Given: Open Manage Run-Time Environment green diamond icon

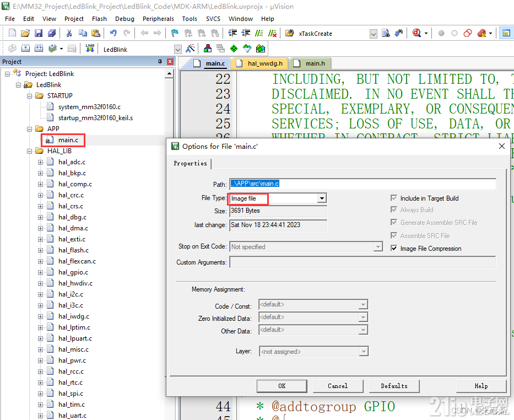Looking at the screenshot, I should 234,49.
